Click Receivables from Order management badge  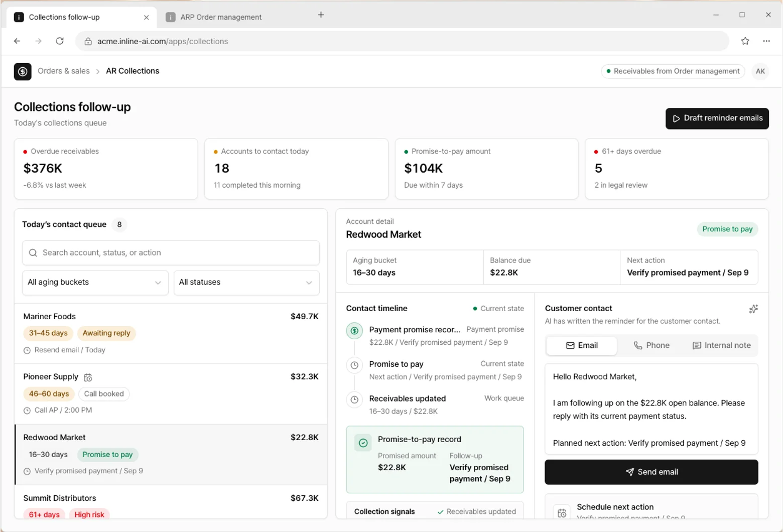point(673,71)
